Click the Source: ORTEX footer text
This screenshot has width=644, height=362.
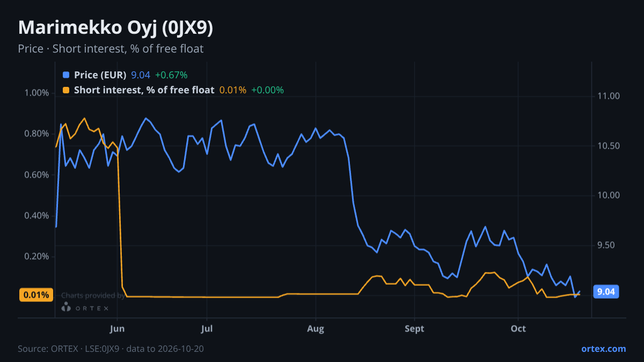tap(111, 349)
